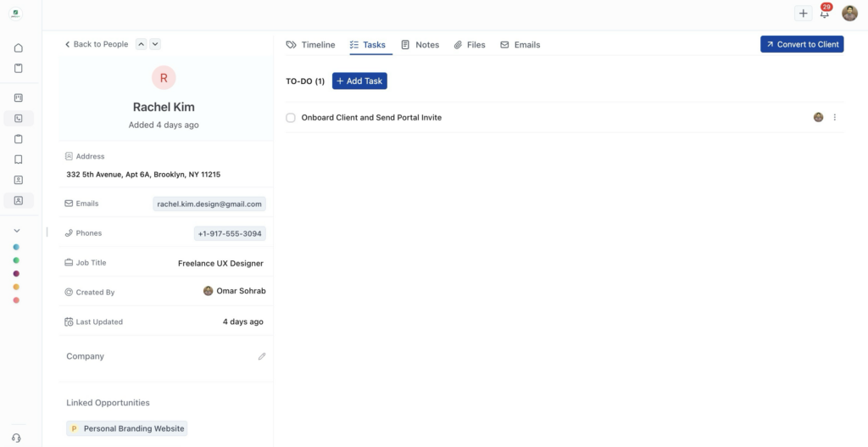
Task: Open the headset support icon
Action: [x=17, y=438]
